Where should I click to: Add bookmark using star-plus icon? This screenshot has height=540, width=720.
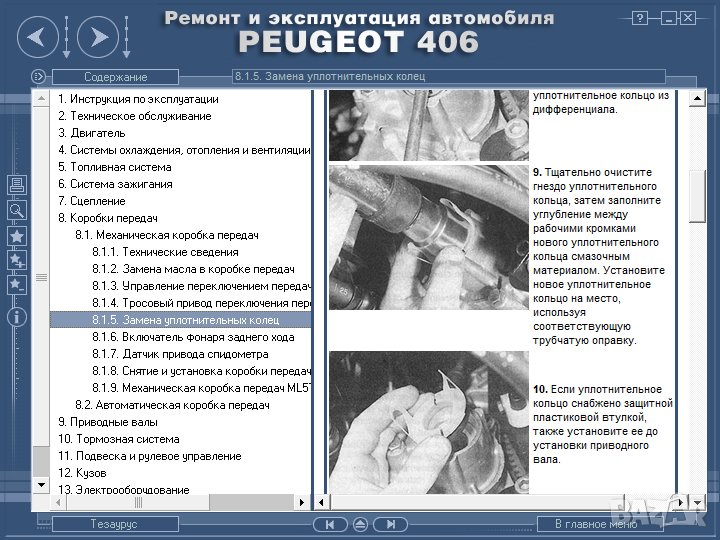click(16, 260)
